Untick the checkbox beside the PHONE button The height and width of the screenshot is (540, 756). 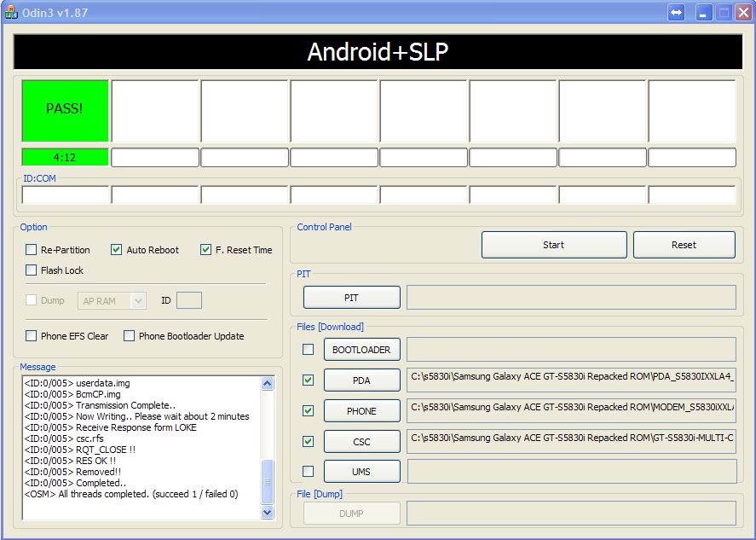click(308, 410)
